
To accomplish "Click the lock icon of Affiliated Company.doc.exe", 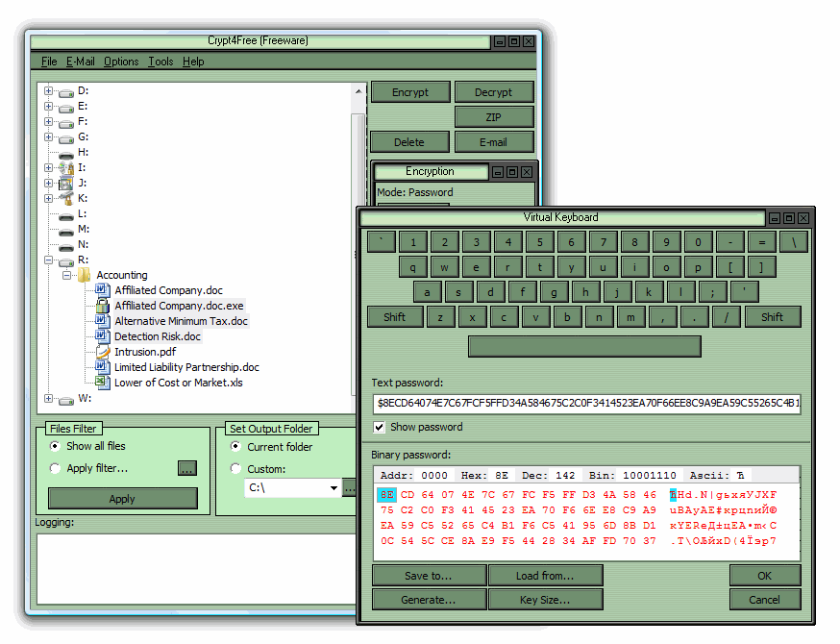I will click(102, 306).
